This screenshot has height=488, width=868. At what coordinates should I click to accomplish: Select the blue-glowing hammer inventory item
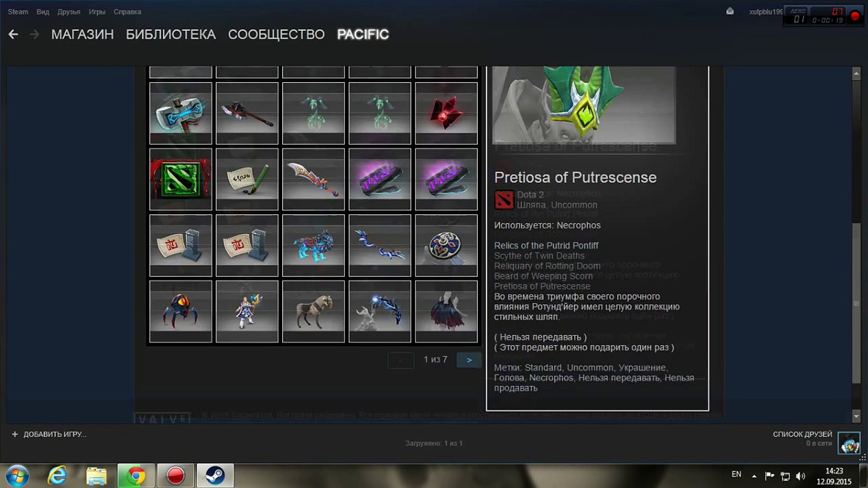(180, 113)
